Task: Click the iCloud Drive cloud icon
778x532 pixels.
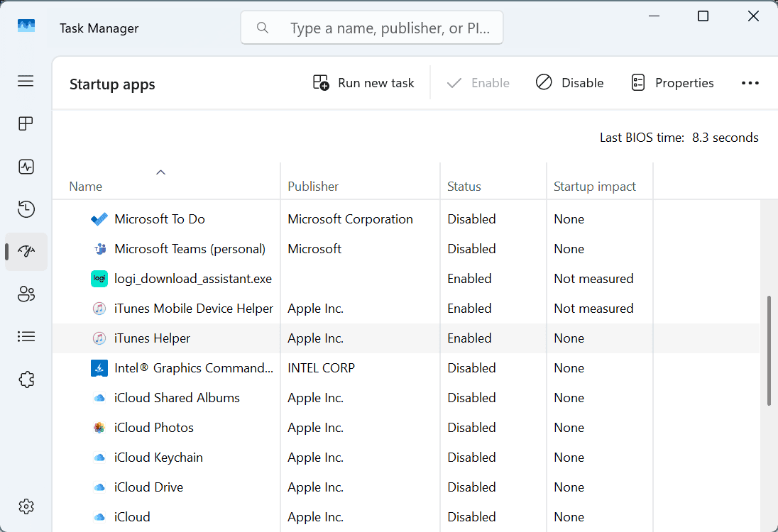Action: (99, 487)
